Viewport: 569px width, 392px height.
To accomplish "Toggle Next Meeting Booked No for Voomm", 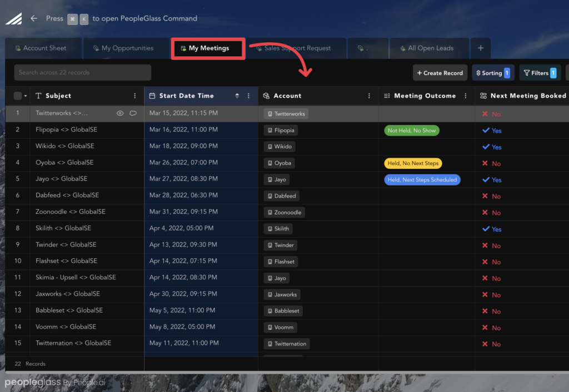I will point(491,328).
